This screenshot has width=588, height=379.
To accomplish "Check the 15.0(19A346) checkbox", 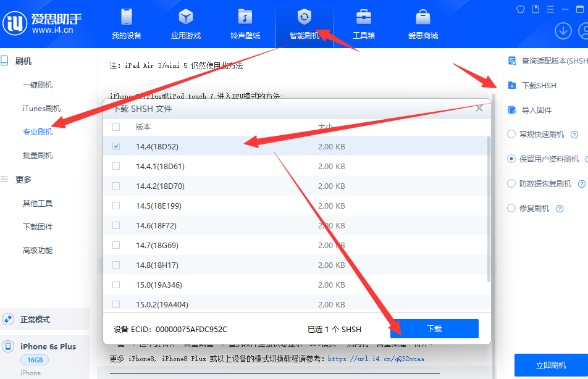I will click(x=116, y=285).
